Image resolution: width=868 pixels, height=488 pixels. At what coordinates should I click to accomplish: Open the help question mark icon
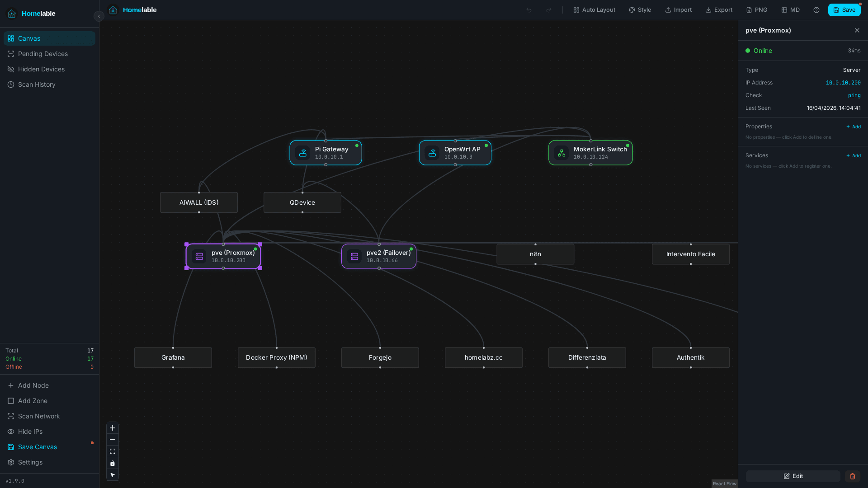coord(816,9)
